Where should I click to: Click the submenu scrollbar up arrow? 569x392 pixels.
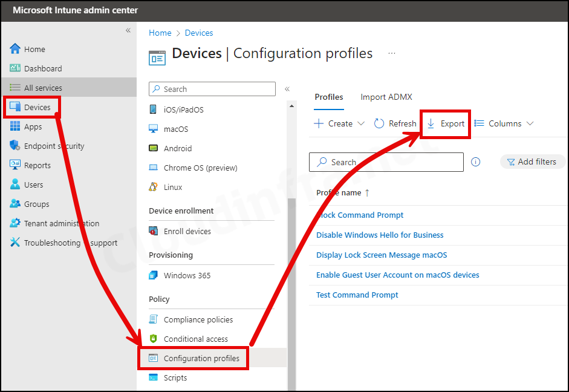pyautogui.click(x=292, y=106)
